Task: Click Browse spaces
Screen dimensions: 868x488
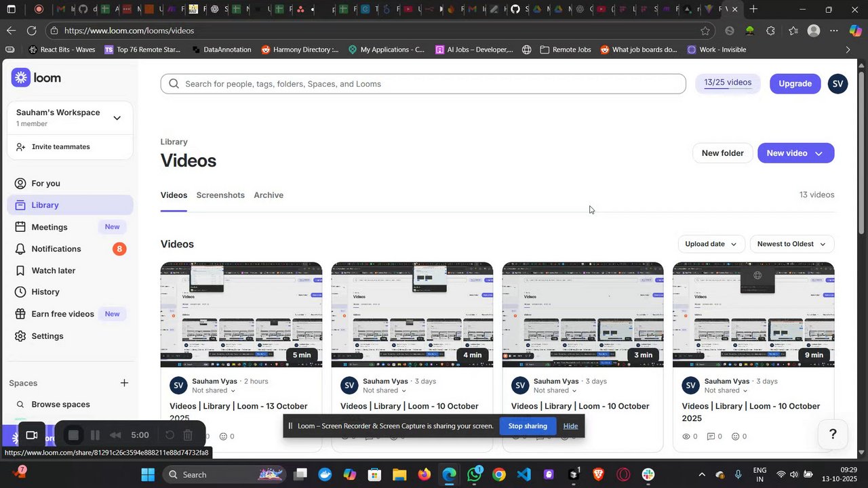Action: pyautogui.click(x=60, y=404)
